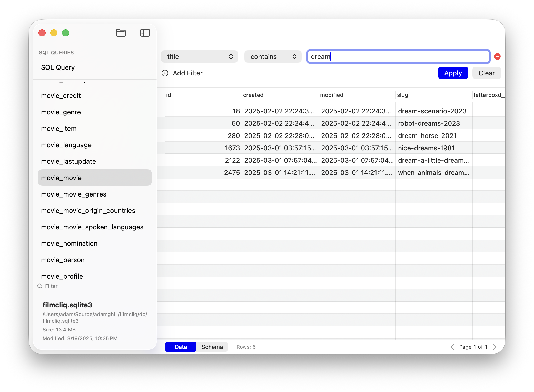Click the Add Filter plus circle icon
534x392 pixels.
tap(165, 73)
